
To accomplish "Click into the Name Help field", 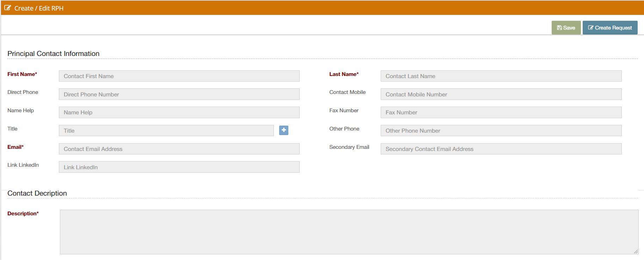I will [x=179, y=112].
